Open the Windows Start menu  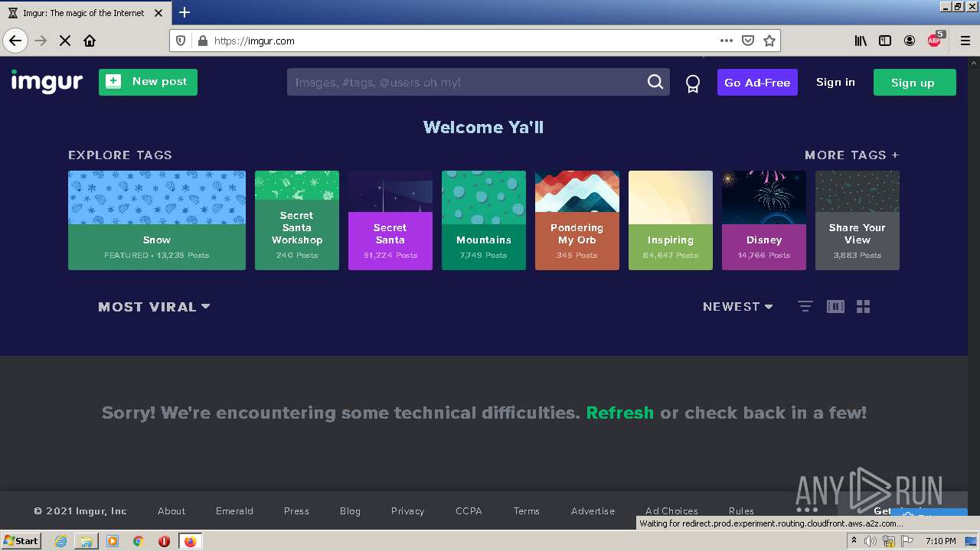[x=21, y=540]
